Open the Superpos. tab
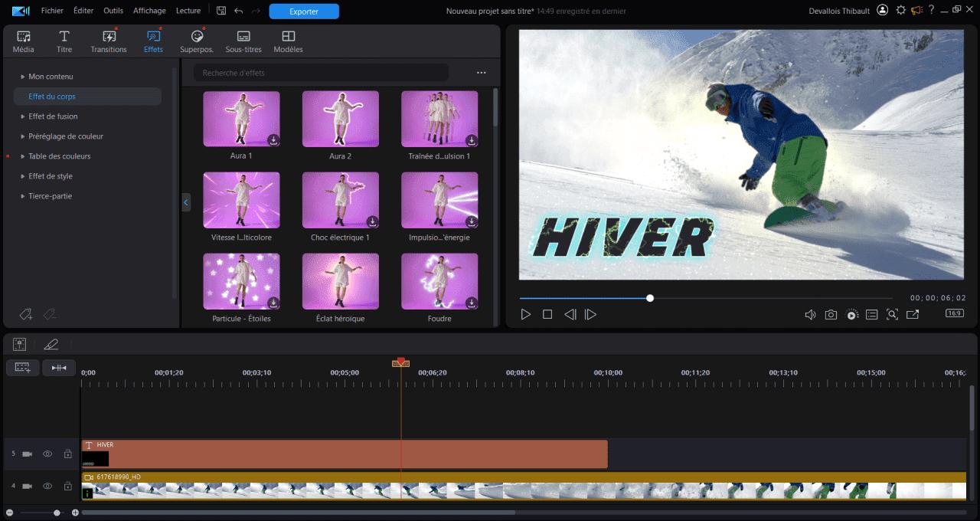The image size is (980, 521). 197,41
